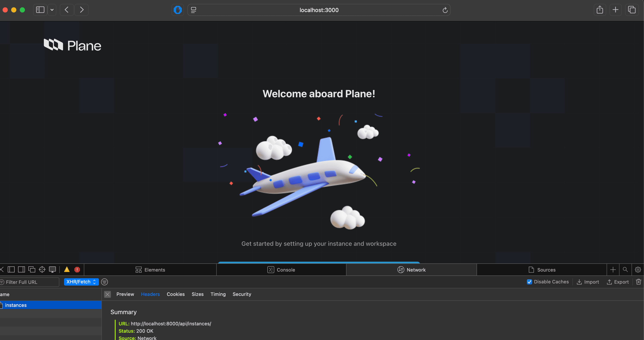The width and height of the screenshot is (644, 340).
Task: Dock the inspector to the right side
Action: pyautogui.click(x=21, y=269)
